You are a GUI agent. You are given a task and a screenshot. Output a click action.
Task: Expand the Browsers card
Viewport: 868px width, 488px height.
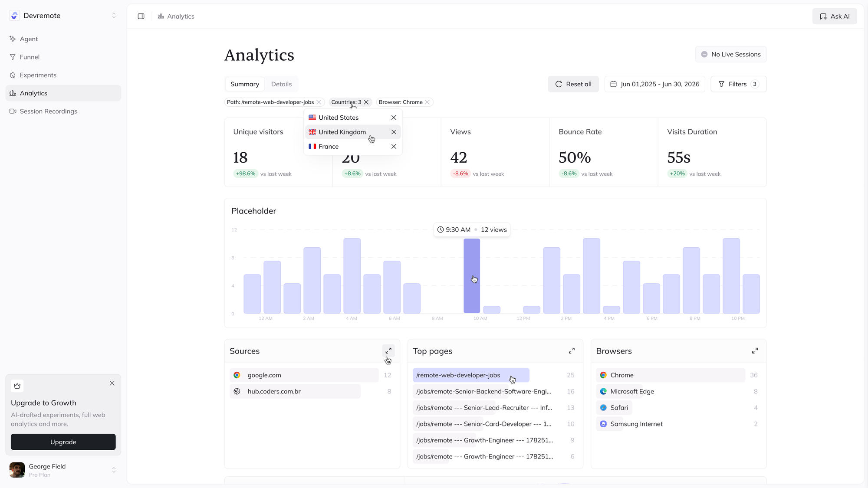755,350
